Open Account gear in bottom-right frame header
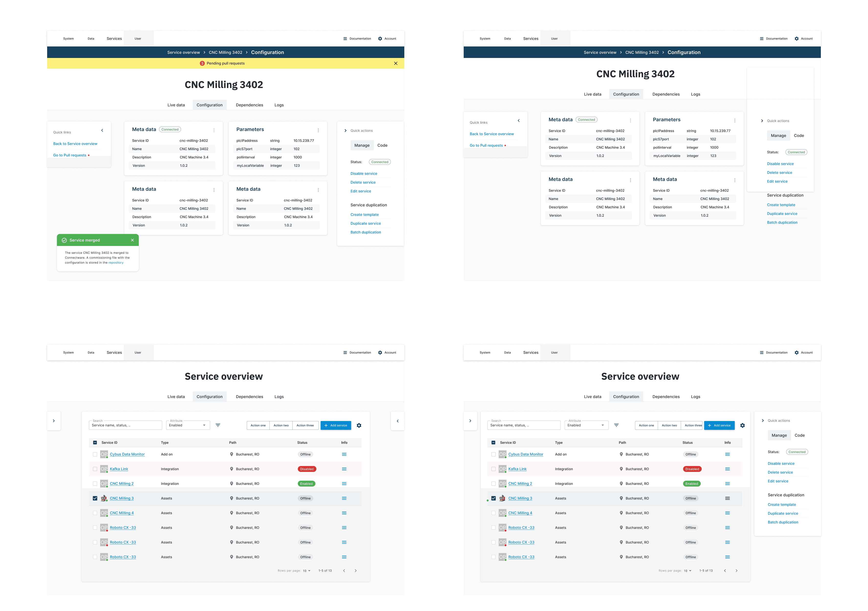This screenshot has height=611, width=868. coord(797,353)
